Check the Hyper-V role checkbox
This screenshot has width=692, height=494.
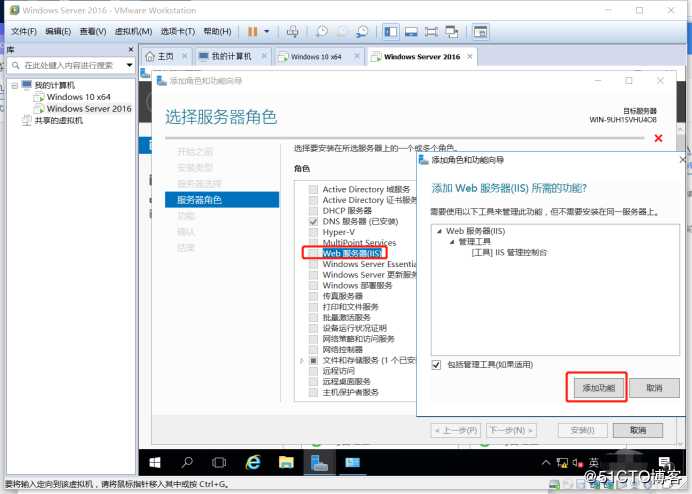coord(313,232)
